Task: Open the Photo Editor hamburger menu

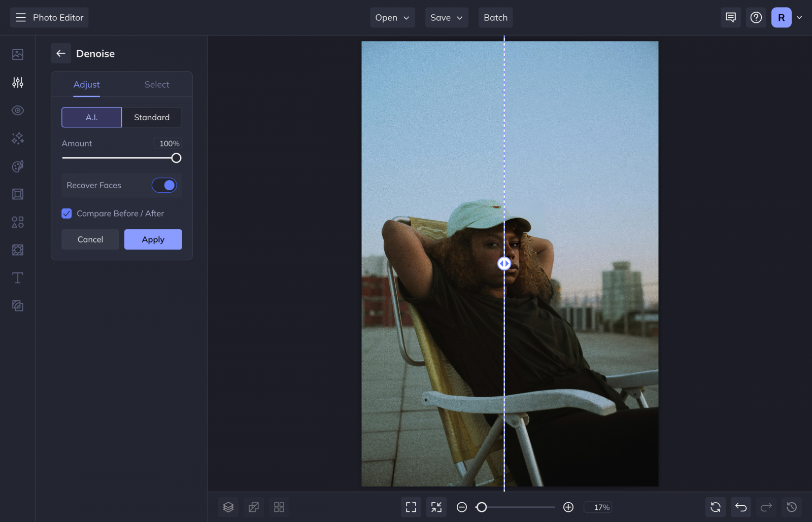Action: coord(20,17)
